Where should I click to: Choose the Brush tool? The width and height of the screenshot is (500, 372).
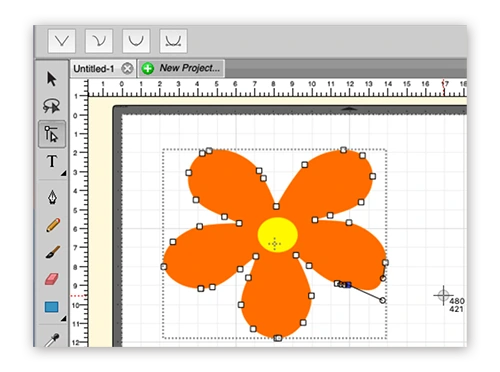[53, 252]
